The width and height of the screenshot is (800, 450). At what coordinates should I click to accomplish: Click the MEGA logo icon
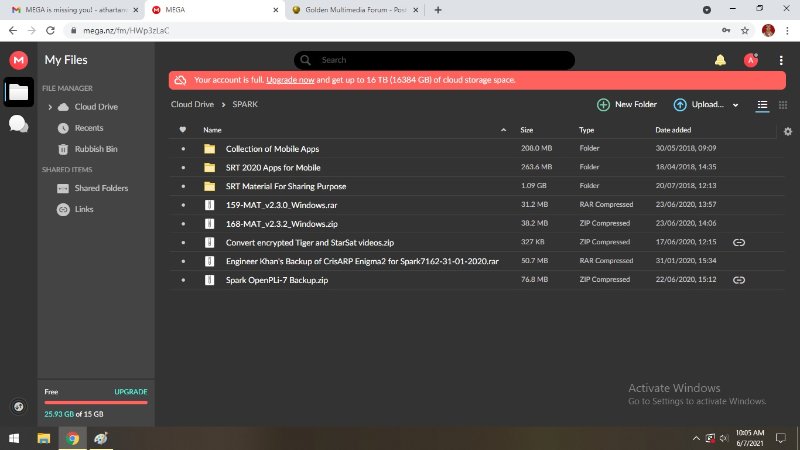(18, 60)
